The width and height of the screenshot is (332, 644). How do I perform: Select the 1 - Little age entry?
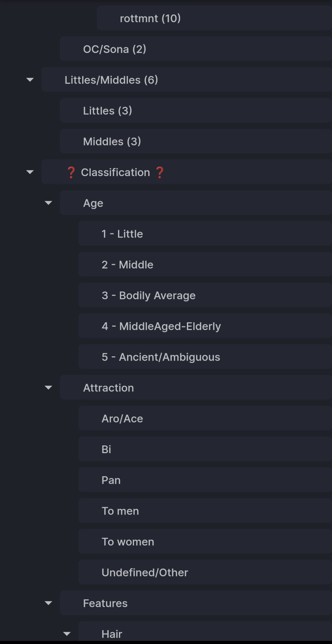click(x=205, y=234)
